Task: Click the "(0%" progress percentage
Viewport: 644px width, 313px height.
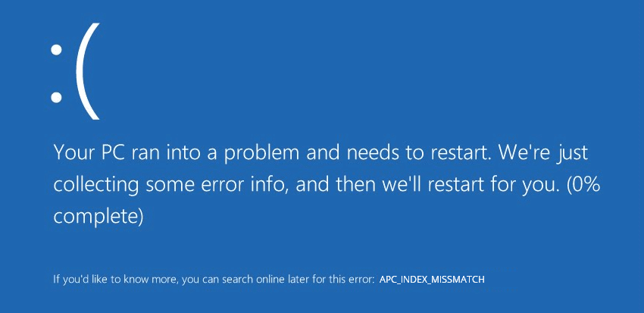Action: (583, 186)
